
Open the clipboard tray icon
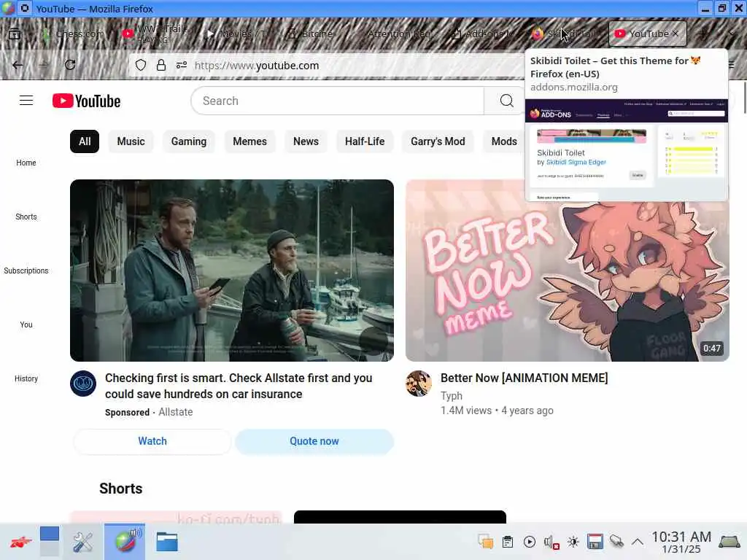click(x=508, y=542)
